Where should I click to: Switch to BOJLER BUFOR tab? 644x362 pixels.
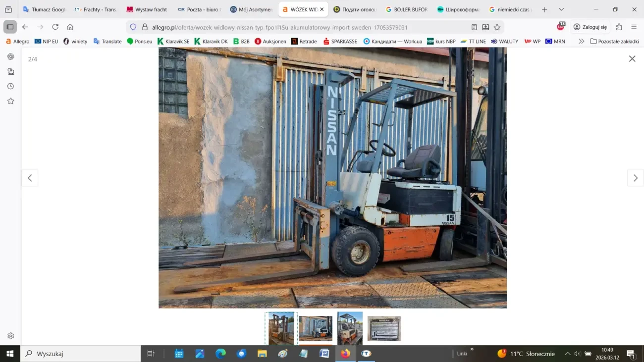coord(406,9)
